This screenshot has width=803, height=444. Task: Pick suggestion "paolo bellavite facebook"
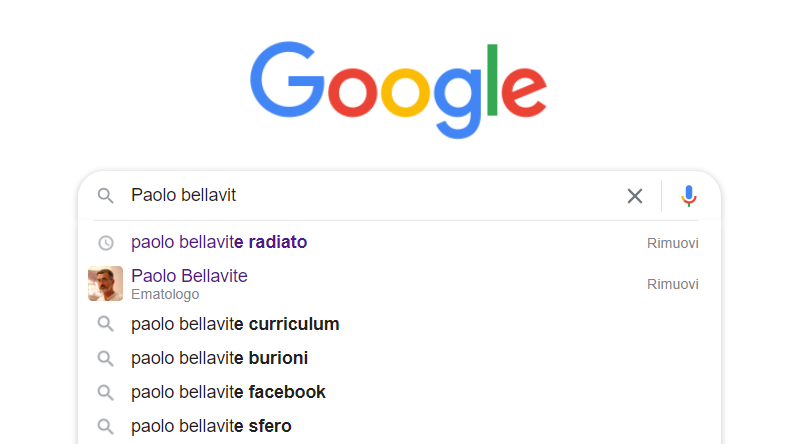[228, 392]
